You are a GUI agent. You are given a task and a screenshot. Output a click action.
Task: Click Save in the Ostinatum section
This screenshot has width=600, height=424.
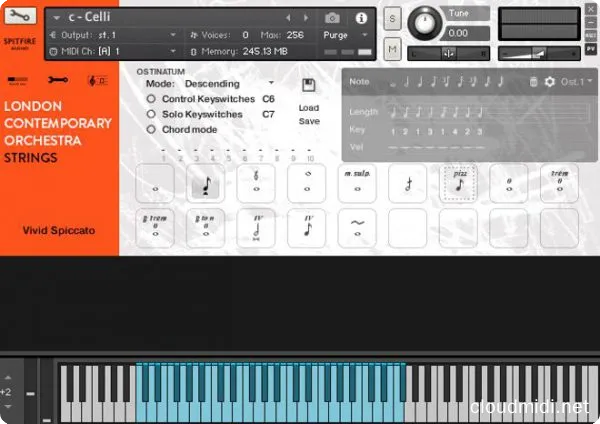308,121
